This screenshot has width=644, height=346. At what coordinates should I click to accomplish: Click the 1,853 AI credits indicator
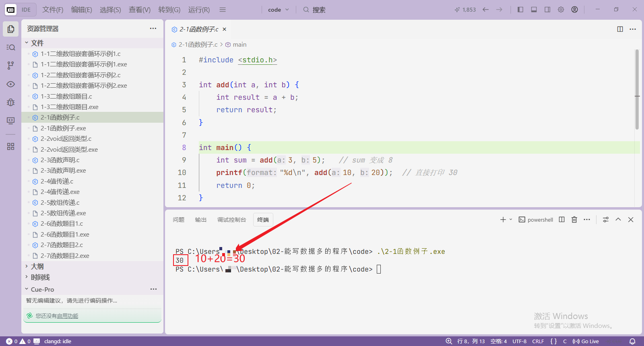coord(465,10)
